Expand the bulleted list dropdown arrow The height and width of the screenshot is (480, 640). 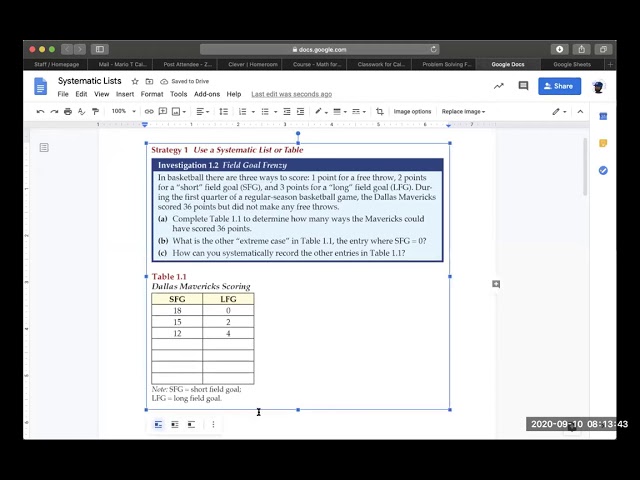coord(276,112)
